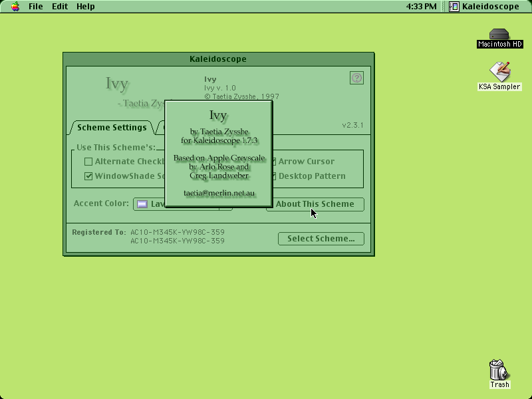Click the 'Accent Color:' label
This screenshot has height=399, width=532.
click(101, 203)
